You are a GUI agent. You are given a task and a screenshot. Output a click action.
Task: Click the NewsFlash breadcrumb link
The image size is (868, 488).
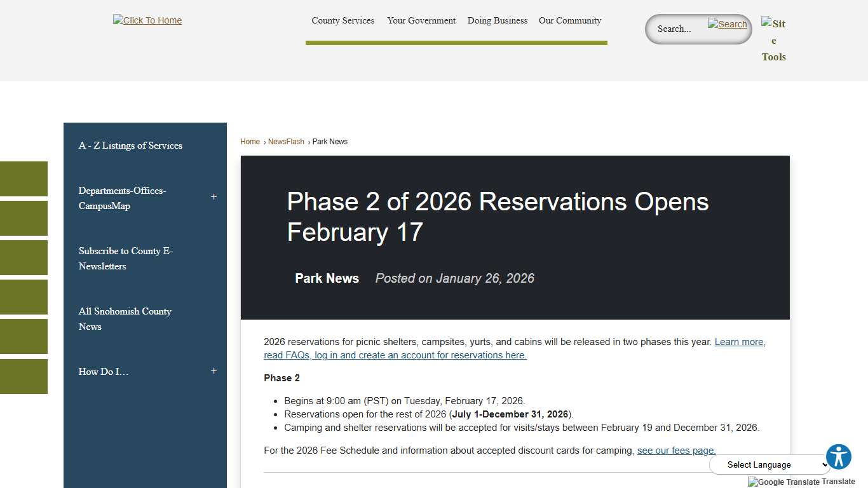tap(285, 141)
